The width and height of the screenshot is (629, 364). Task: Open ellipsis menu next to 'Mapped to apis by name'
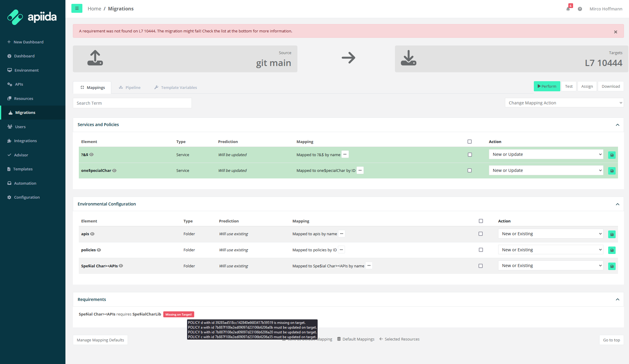tap(342, 234)
